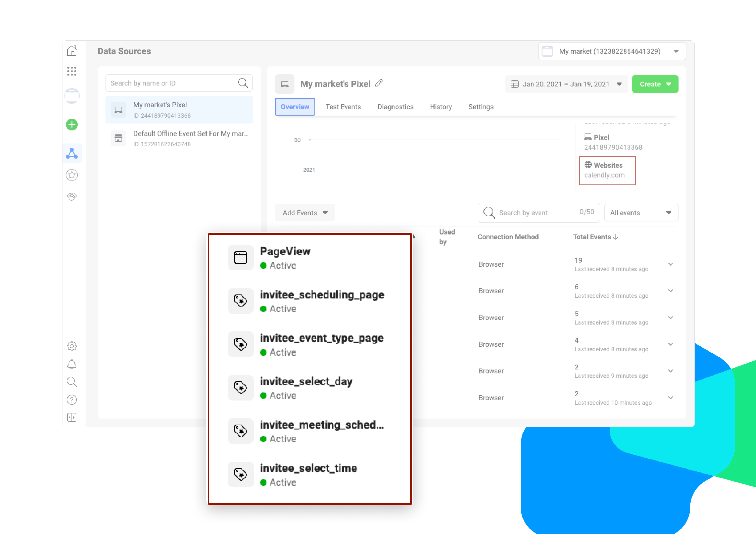
Task: Click the Add Events button
Action: click(x=305, y=213)
